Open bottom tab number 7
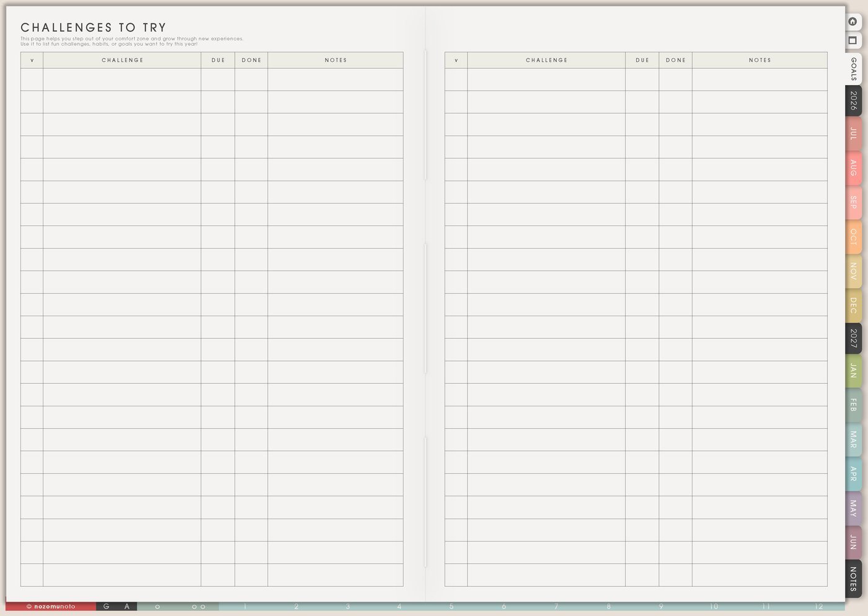Viewport: 868px width, 616px height. coord(556,607)
